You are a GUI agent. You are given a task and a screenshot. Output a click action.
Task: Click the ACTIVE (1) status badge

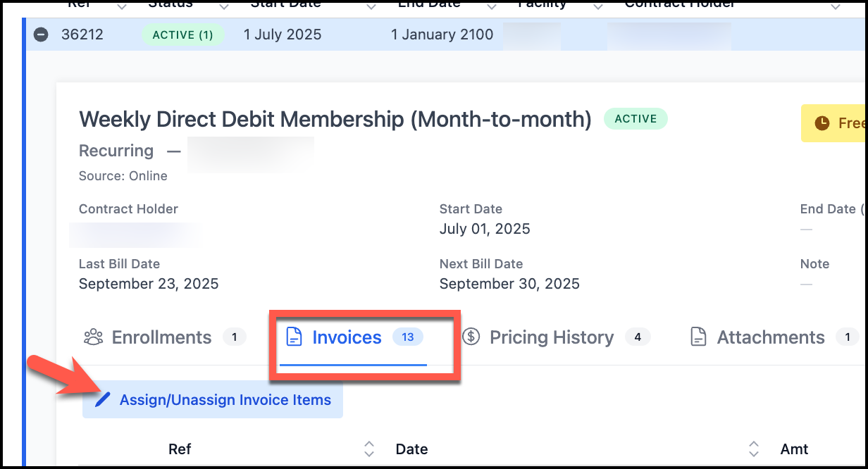click(183, 35)
